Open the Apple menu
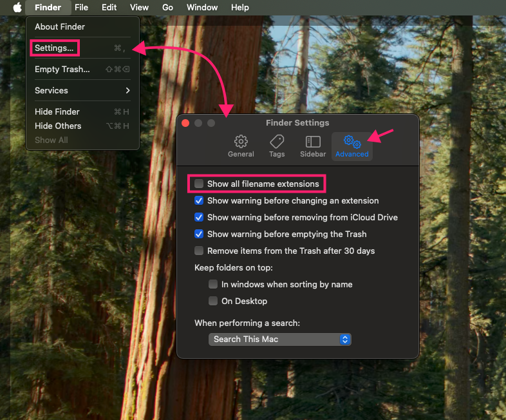The height and width of the screenshot is (420, 506). (x=17, y=7)
